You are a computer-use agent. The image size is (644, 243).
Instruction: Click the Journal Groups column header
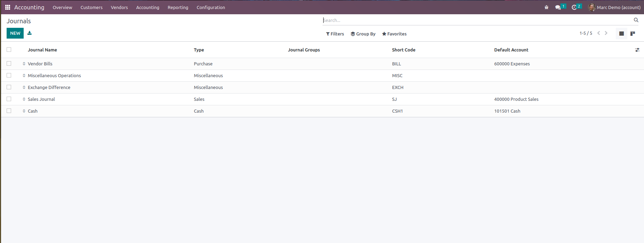pyautogui.click(x=304, y=50)
